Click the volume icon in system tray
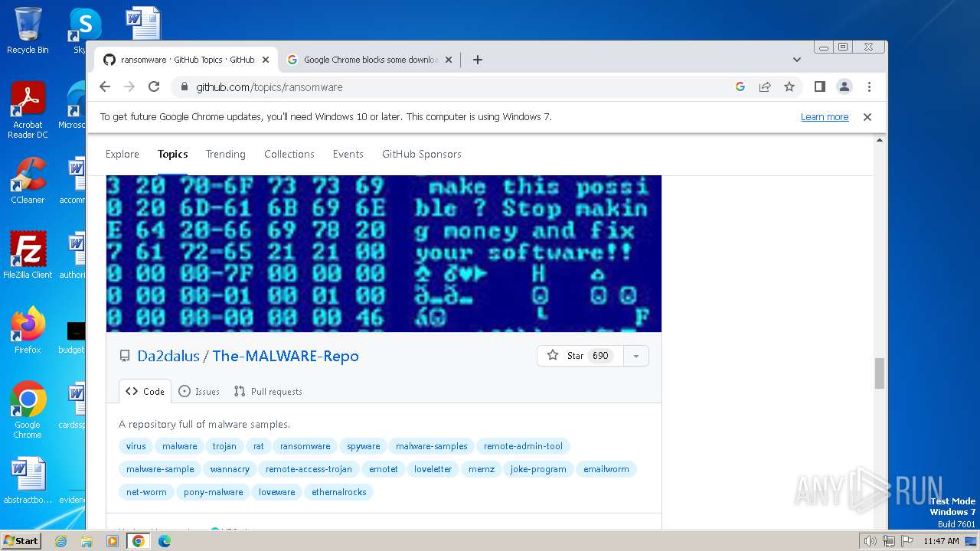Screen dimensions: 980x551 pos(870,541)
